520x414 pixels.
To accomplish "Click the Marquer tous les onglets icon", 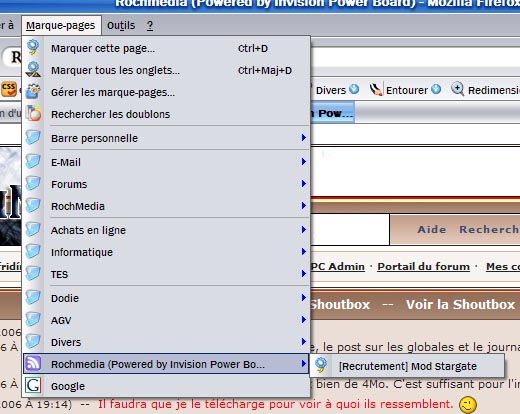I will coord(33,69).
